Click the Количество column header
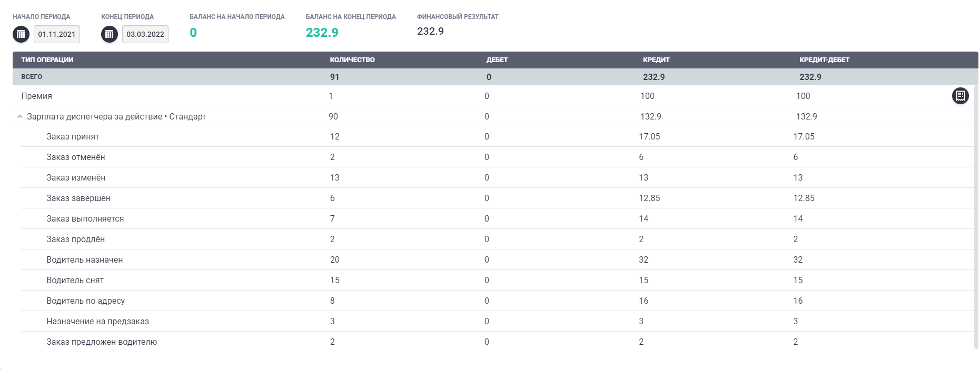This screenshot has height=370, width=980. [352, 60]
